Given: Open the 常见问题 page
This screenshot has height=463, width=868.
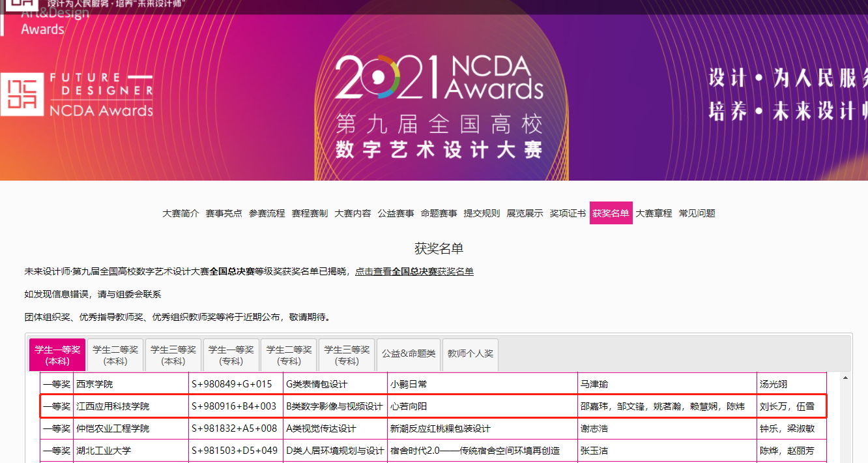Looking at the screenshot, I should pyautogui.click(x=697, y=213).
